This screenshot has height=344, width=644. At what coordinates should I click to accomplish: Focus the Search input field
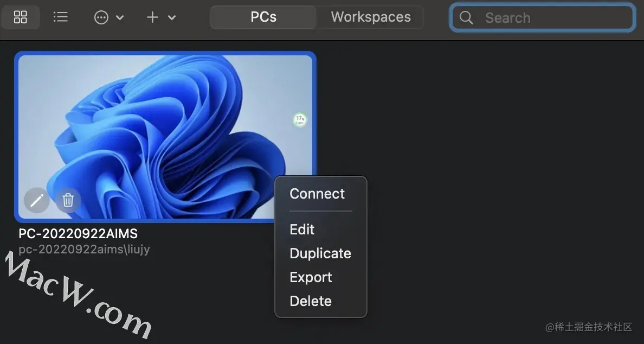pyautogui.click(x=542, y=18)
